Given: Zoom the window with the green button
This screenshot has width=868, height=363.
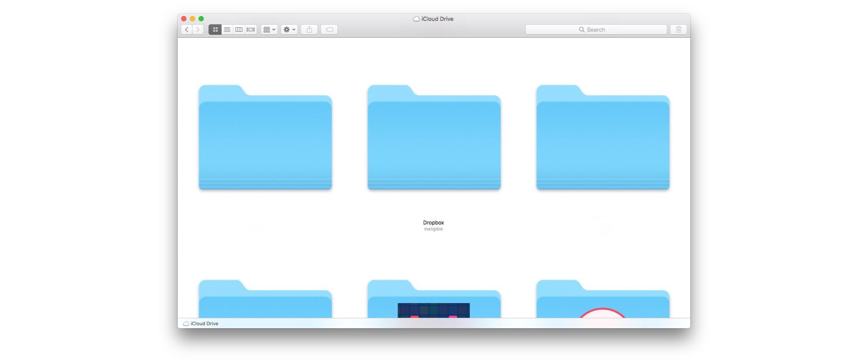Looking at the screenshot, I should [201, 19].
